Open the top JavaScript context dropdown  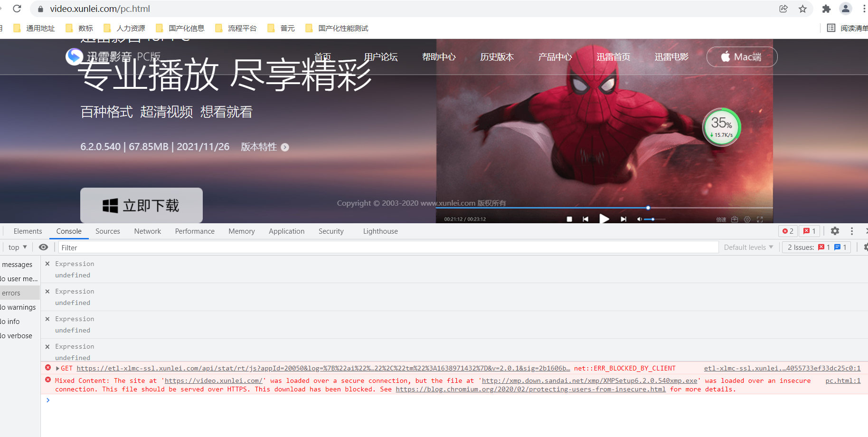[x=18, y=247]
